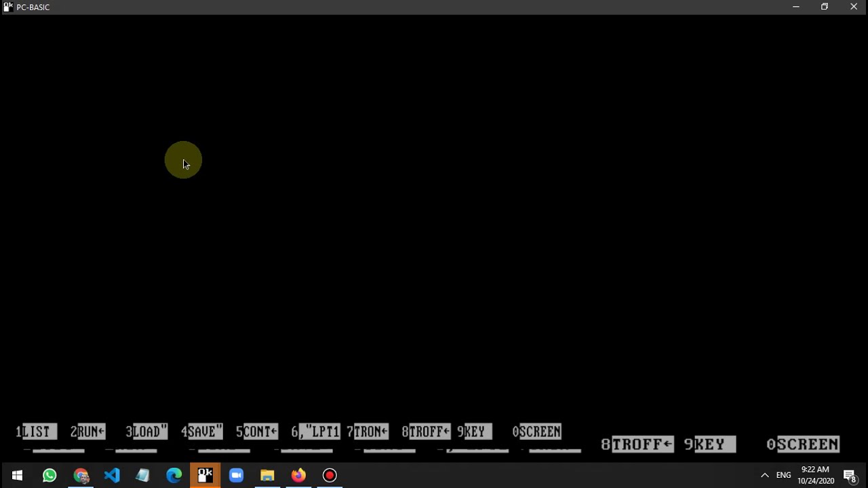Click the 4SAVE" function key label
Viewport: 868px width, 488px height.
(x=201, y=432)
